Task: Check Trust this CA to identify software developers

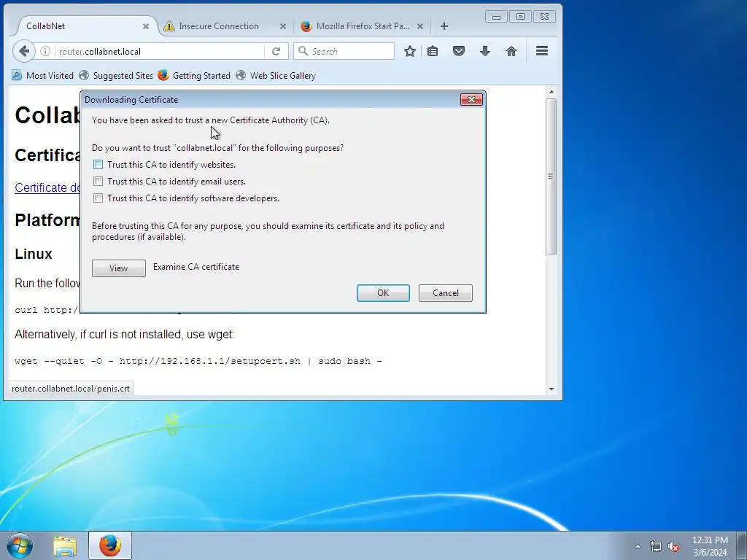Action: (98, 198)
